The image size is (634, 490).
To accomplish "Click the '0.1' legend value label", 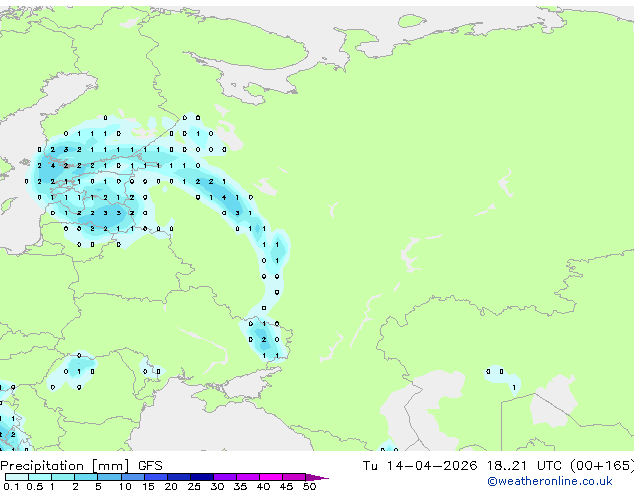I will click(11, 486).
